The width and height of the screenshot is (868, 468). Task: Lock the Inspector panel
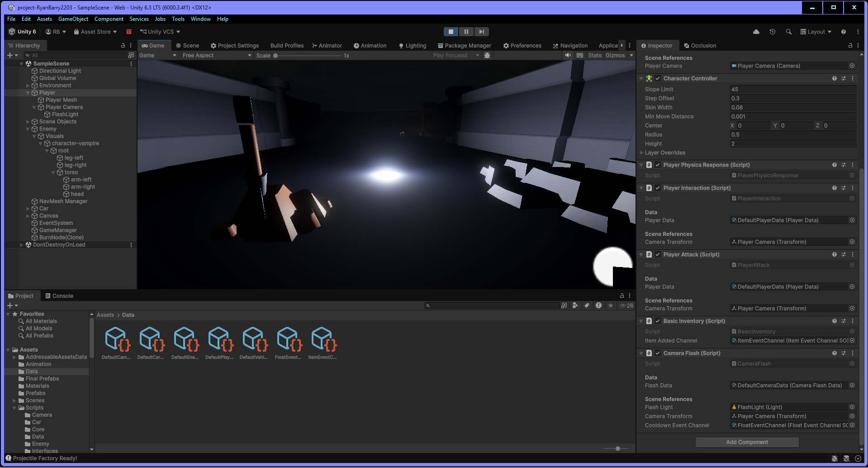850,46
